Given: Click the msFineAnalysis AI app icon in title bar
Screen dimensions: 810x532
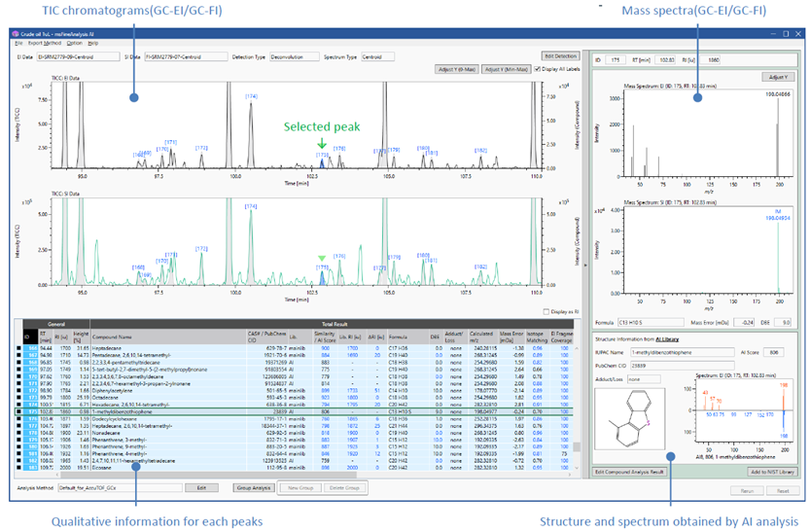Looking at the screenshot, I should click(x=15, y=34).
